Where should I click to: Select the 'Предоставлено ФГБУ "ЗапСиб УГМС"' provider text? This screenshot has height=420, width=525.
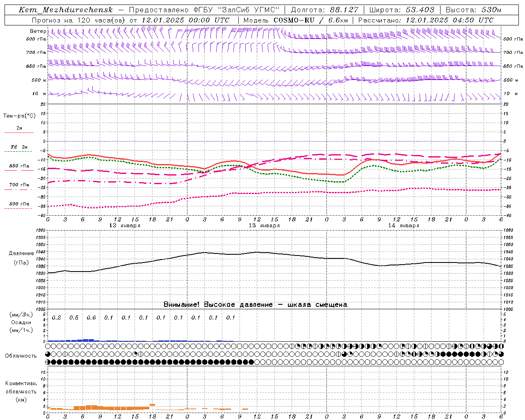tap(204, 10)
